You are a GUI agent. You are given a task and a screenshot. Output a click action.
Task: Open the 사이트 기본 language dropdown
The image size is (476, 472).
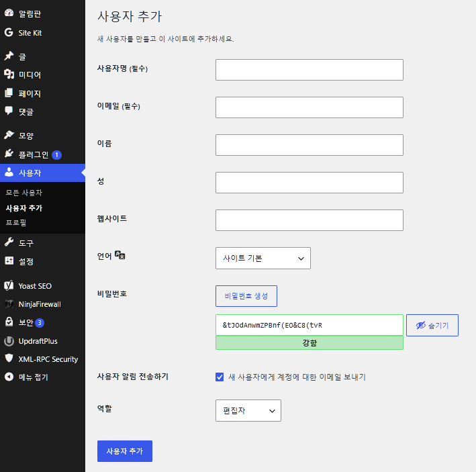(263, 258)
